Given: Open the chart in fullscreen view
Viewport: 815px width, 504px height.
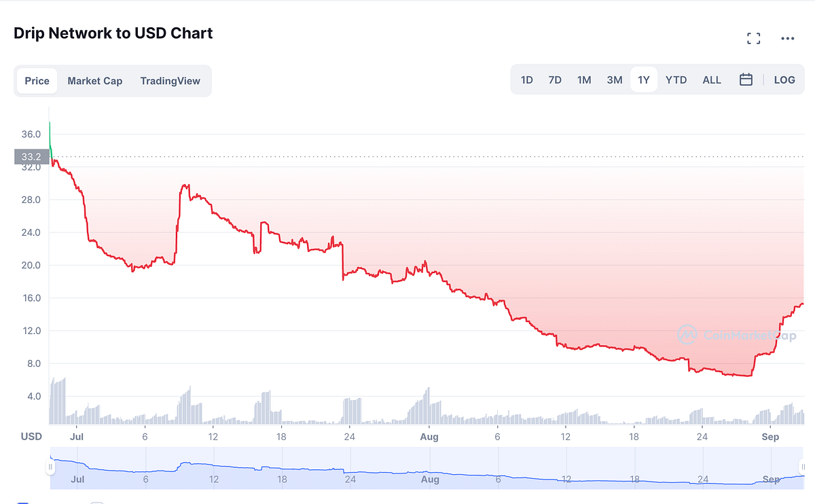Looking at the screenshot, I should (x=753, y=38).
